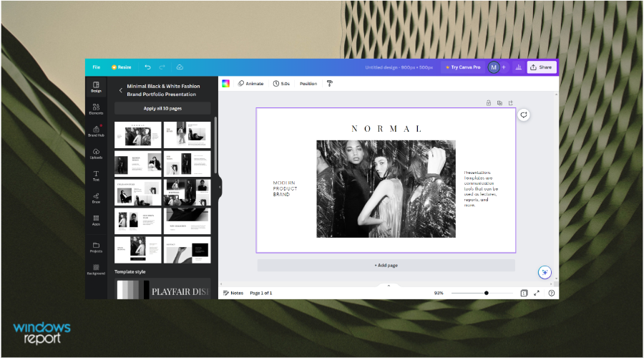Image resolution: width=644 pixels, height=358 pixels.
Task: Open the Projects sidebar panel
Action: (96, 247)
